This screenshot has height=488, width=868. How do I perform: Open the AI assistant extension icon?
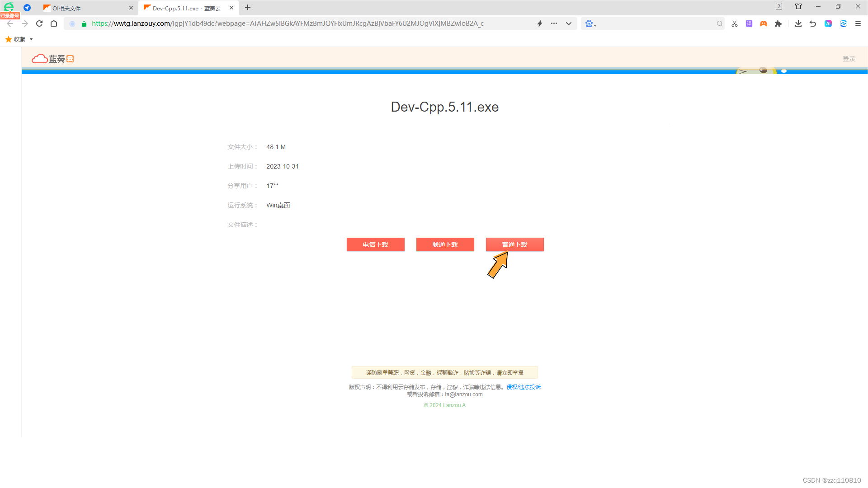coord(828,23)
